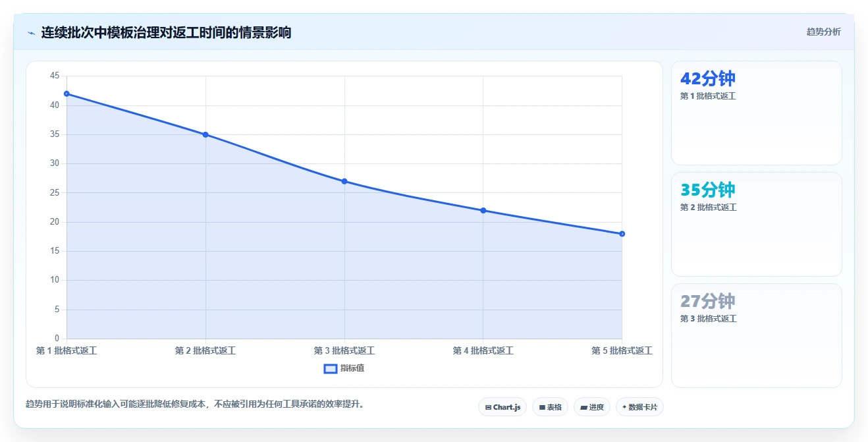Open the 27分钟 card
Image resolution: width=868 pixels, height=442 pixels.
point(757,335)
